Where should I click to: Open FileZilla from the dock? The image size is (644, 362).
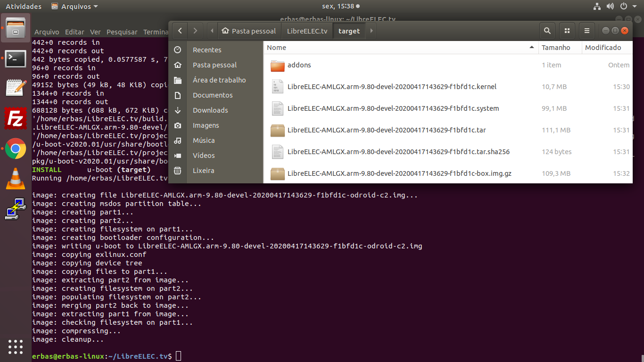[15, 118]
